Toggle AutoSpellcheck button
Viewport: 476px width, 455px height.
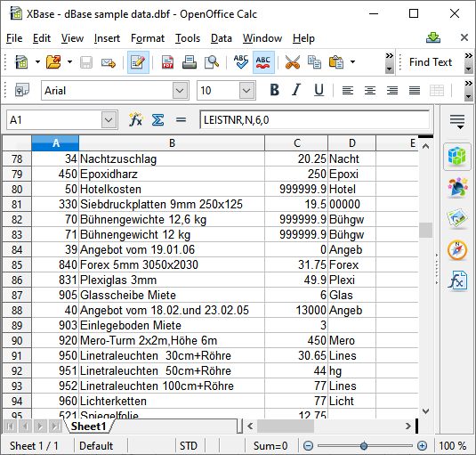click(263, 62)
